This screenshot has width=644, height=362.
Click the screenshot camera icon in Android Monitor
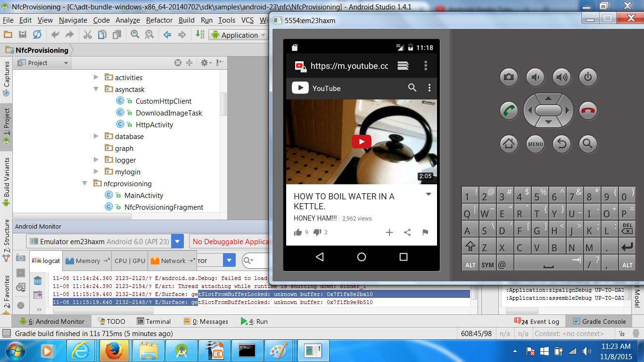(21, 258)
